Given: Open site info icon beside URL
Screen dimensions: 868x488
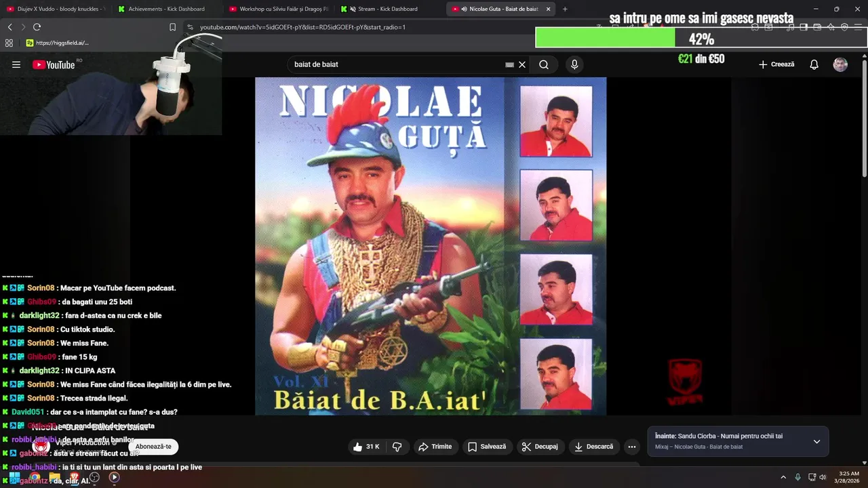Looking at the screenshot, I should point(191,27).
